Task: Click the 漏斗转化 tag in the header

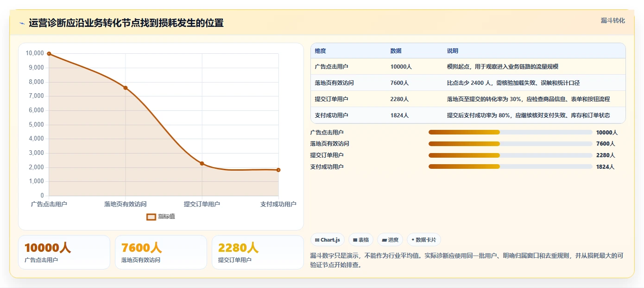Action: point(613,20)
